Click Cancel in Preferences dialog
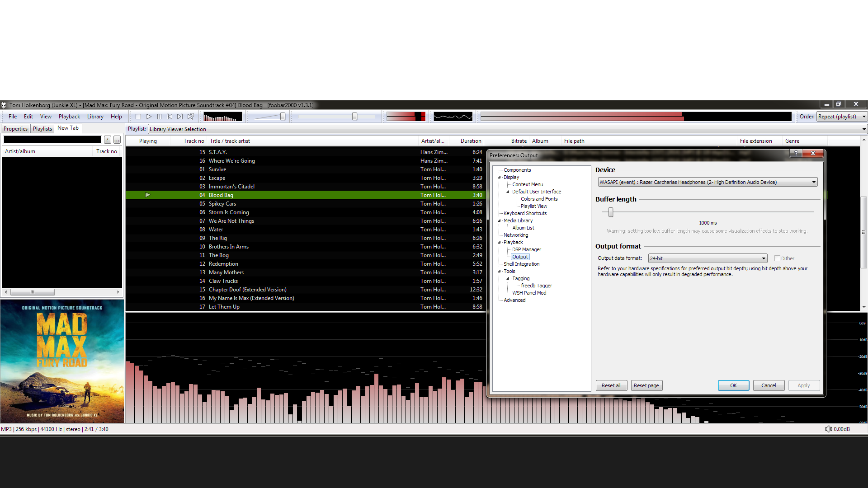The height and width of the screenshot is (488, 868). click(769, 385)
